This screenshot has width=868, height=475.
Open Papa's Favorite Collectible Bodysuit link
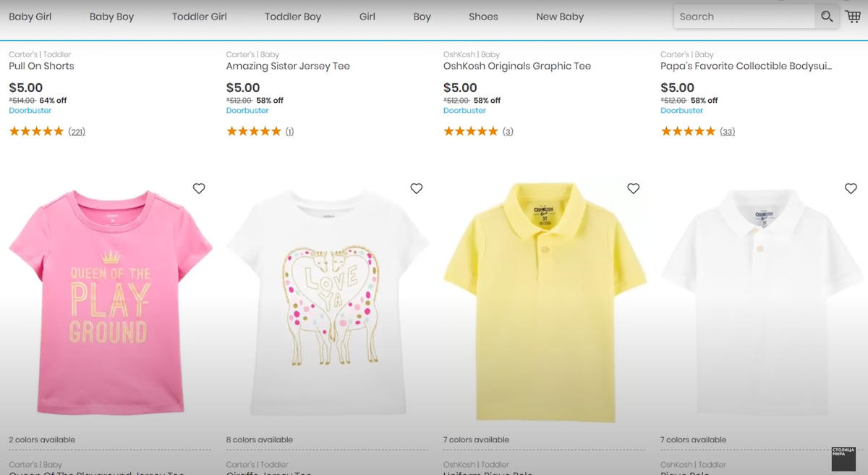(746, 66)
